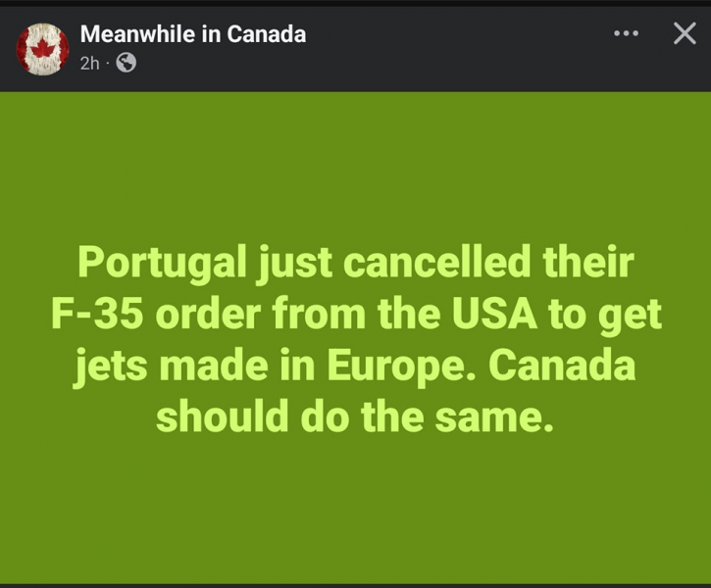Click the word Europe in the post
The height and width of the screenshot is (588, 711).
pos(401,367)
